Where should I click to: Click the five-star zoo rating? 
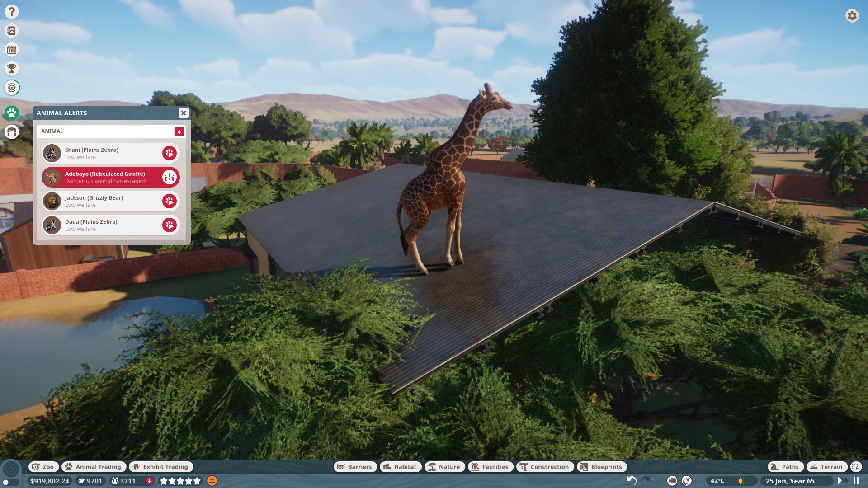pos(180,481)
